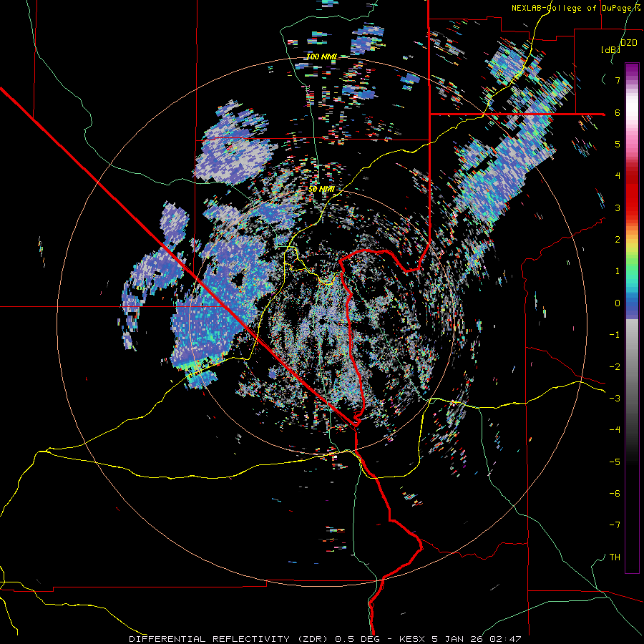This screenshot has height=644, width=644.
Task: Click the "0" value on the scale
Action: tap(618, 303)
